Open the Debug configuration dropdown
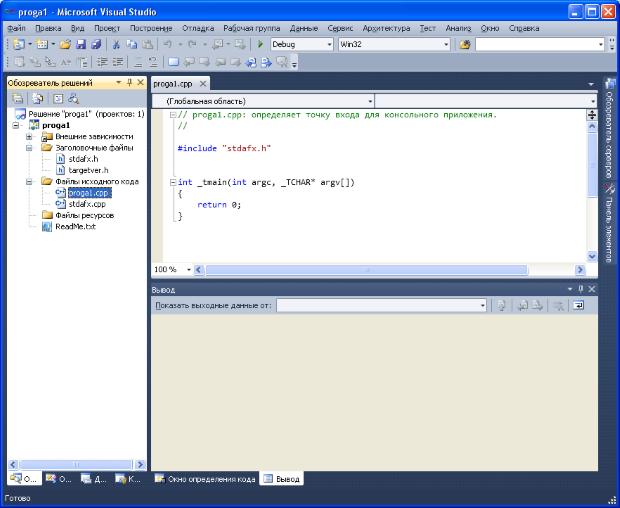The height and width of the screenshot is (508, 620). click(329, 45)
